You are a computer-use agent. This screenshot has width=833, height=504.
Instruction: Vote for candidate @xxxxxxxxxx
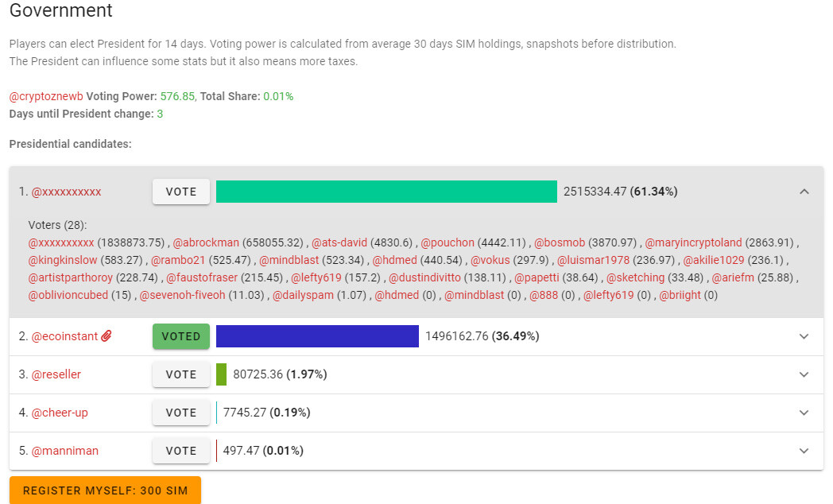click(180, 192)
